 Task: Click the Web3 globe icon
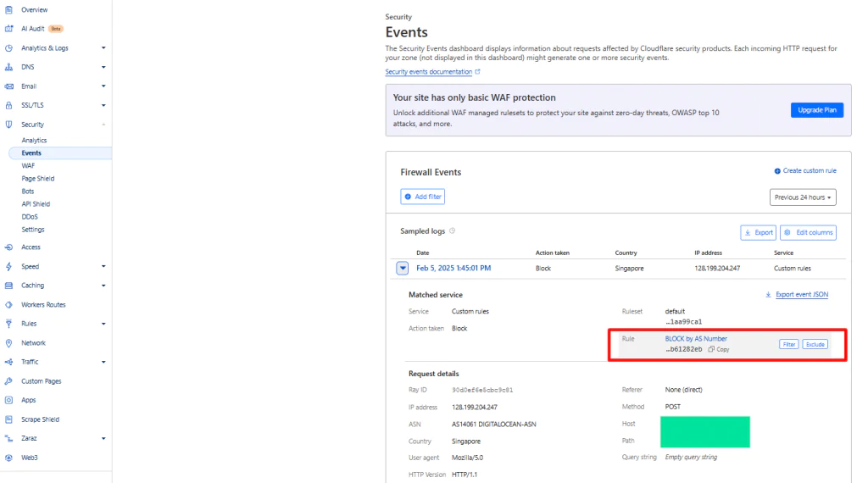click(x=8, y=458)
